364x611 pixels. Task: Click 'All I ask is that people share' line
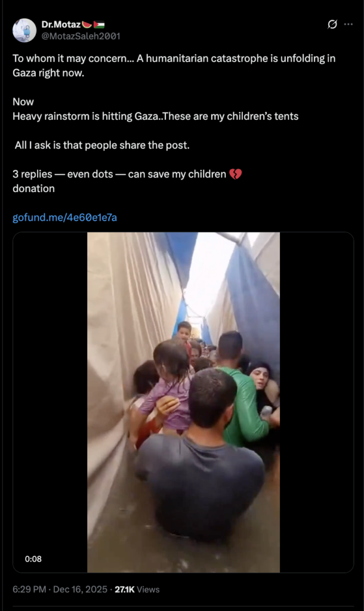click(x=102, y=145)
